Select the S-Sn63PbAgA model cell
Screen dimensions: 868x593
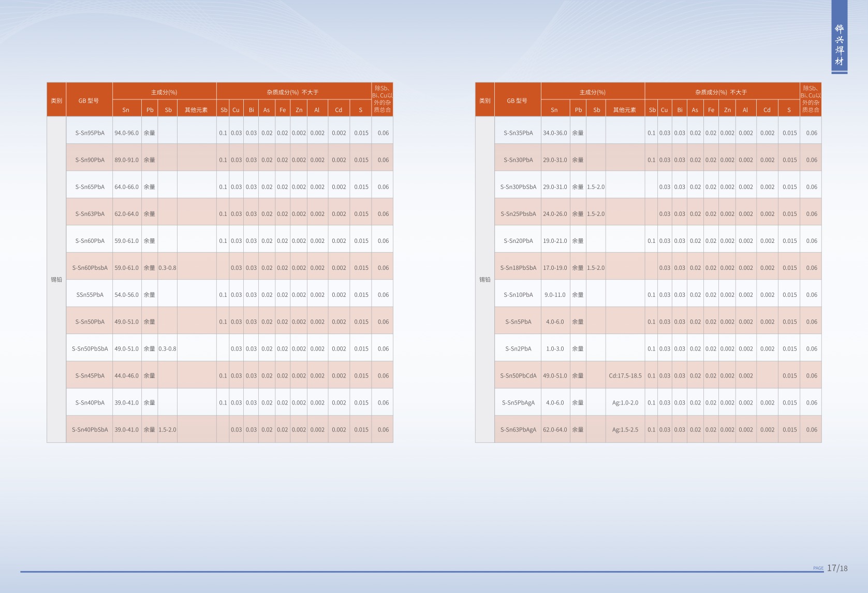pos(518,430)
